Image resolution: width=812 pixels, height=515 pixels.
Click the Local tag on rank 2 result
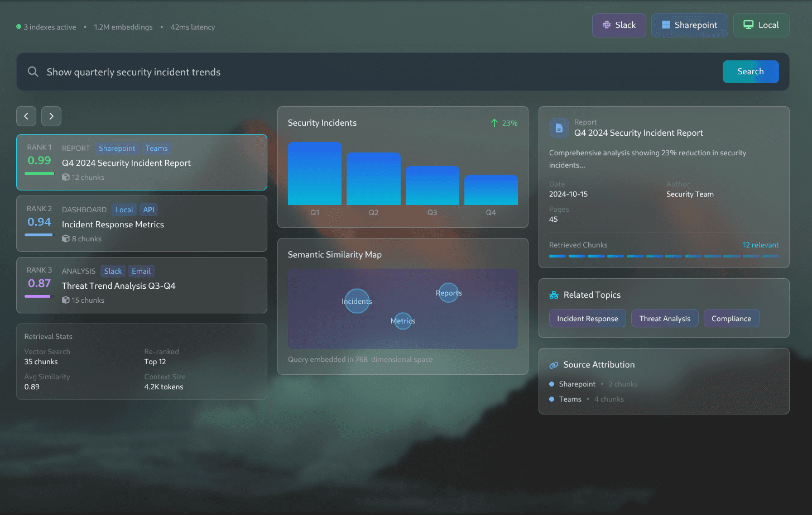[x=124, y=209]
